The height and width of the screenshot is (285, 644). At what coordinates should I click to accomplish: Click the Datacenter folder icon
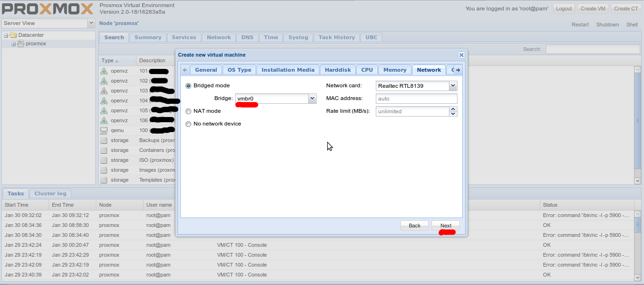click(14, 35)
